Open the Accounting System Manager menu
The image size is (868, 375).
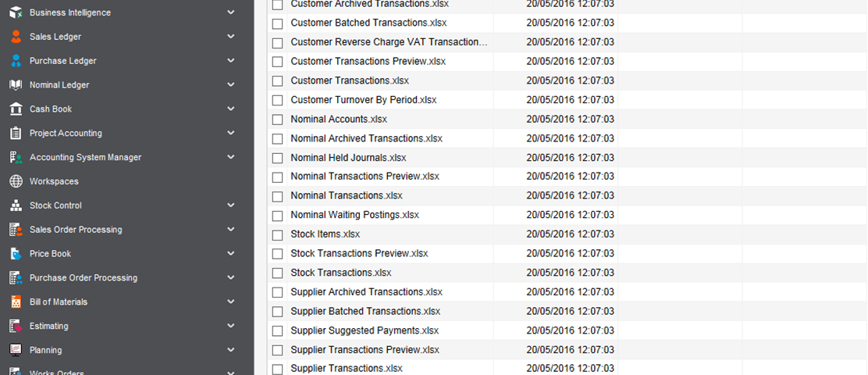(85, 157)
